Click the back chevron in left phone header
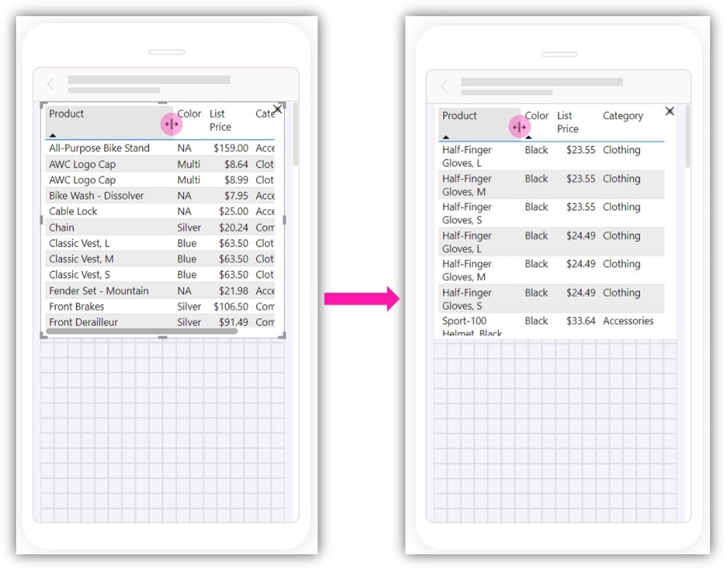728x572 pixels. (51, 84)
